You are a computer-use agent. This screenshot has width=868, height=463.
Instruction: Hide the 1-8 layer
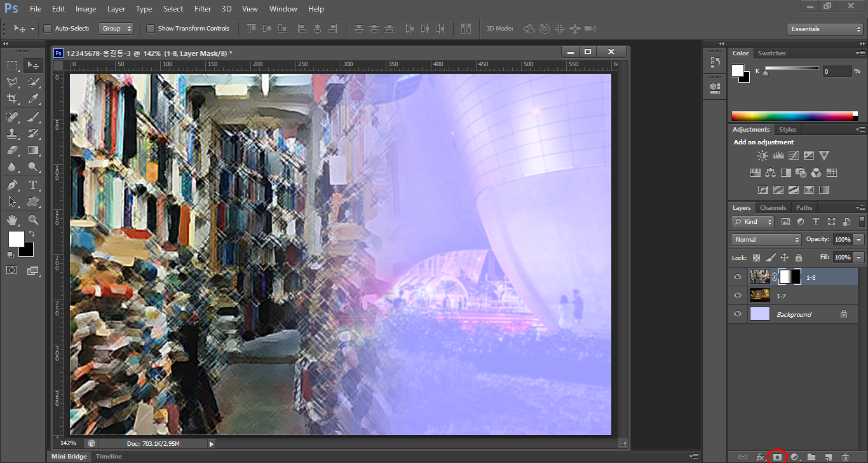pos(738,277)
